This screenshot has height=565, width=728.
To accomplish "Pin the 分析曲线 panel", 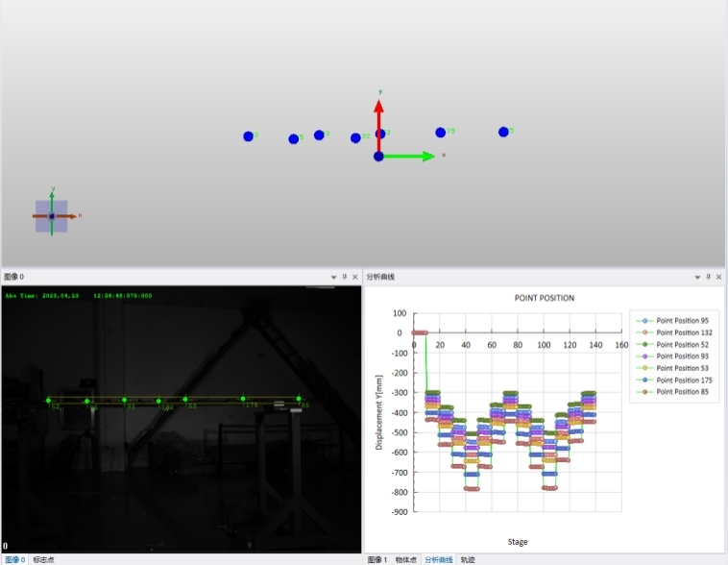I will (709, 277).
